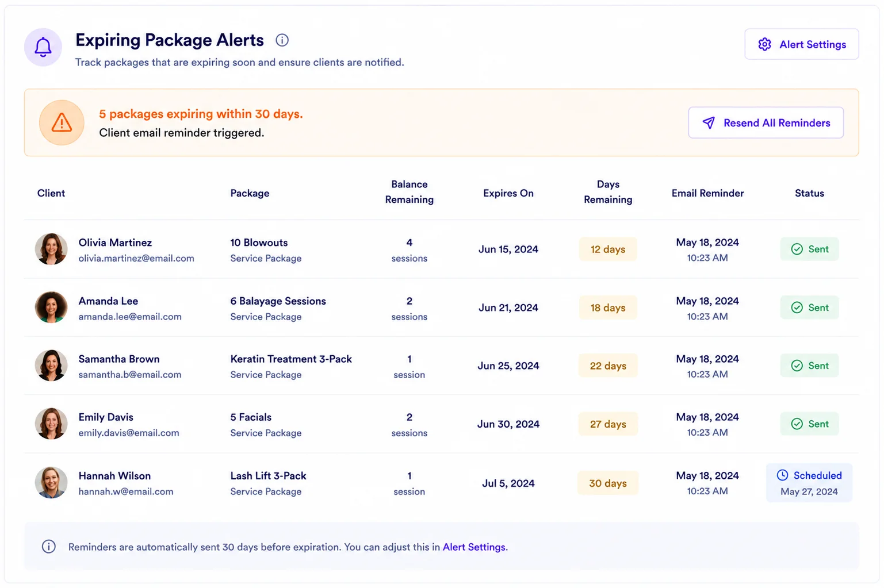Click Resend All Reminders button
Screen dimensions: 884x588
tap(766, 122)
